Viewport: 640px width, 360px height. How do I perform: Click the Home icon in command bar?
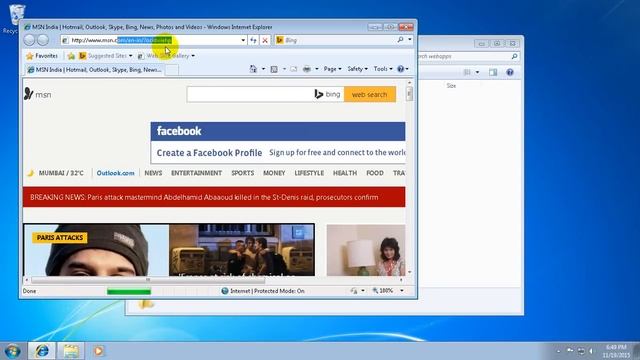coord(253,69)
